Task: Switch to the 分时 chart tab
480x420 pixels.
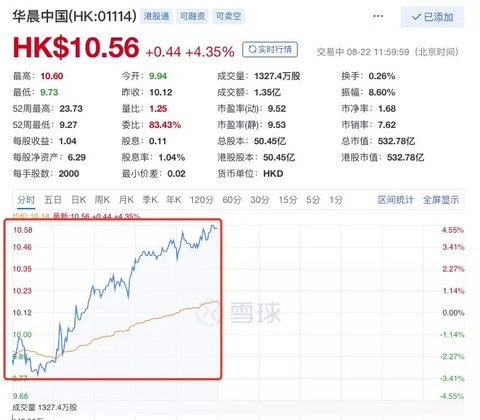Action: click(26, 200)
